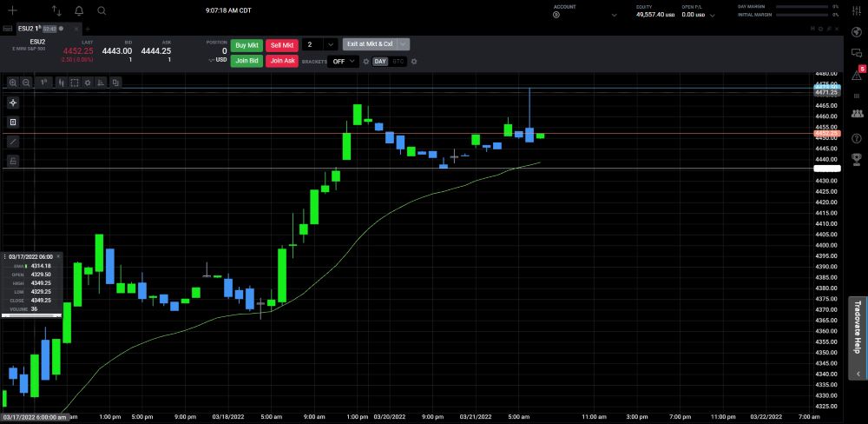
Task: Open the Brackets OFF dropdown
Action: [x=343, y=62]
